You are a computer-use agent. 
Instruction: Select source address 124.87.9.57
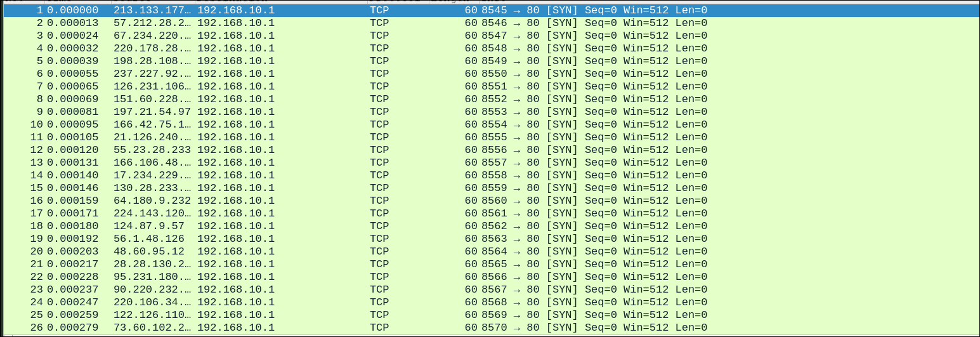click(149, 226)
